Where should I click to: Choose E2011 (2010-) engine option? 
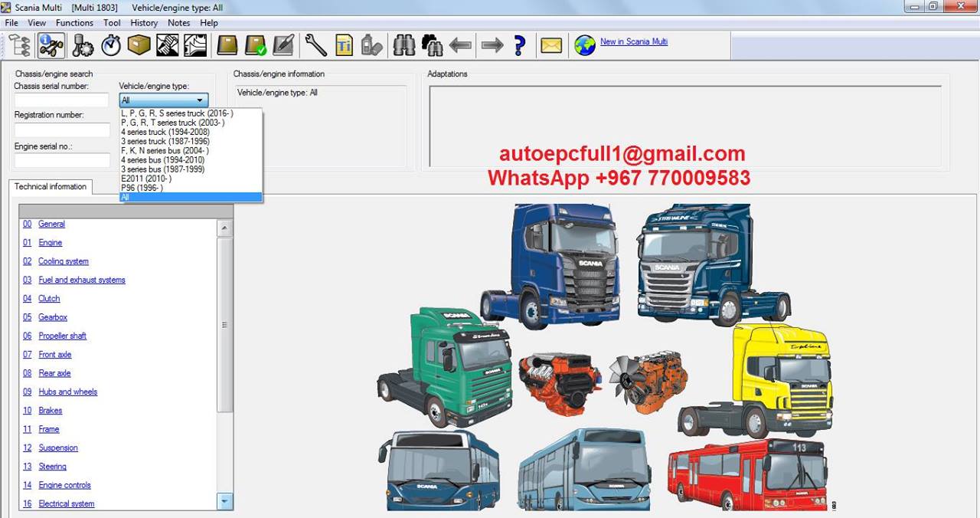[191, 179]
